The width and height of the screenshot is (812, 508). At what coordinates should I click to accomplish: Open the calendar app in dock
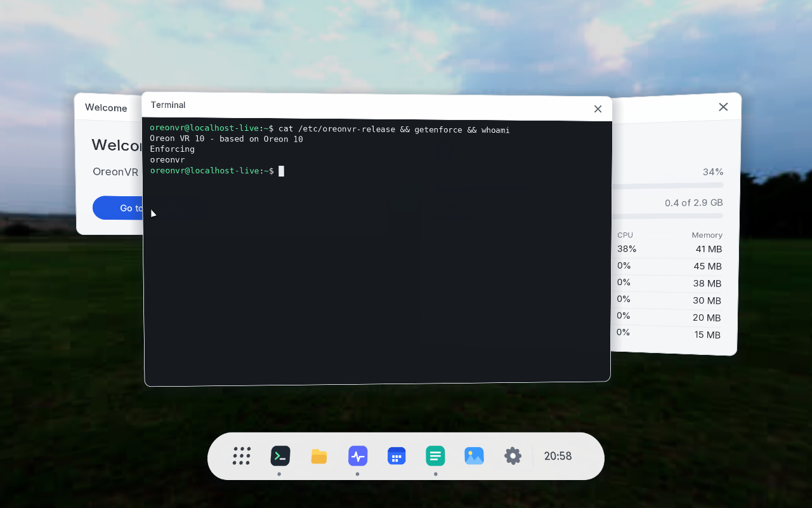tap(396, 456)
